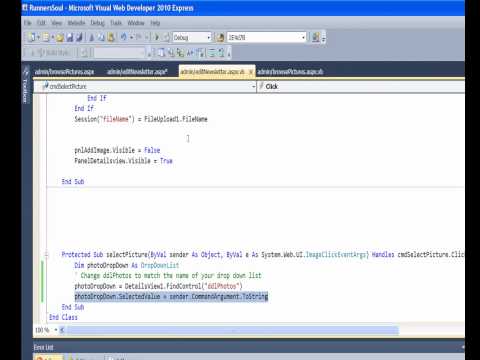
Task: Click the pnlAddImage.Visible = False line
Action: [117, 150]
